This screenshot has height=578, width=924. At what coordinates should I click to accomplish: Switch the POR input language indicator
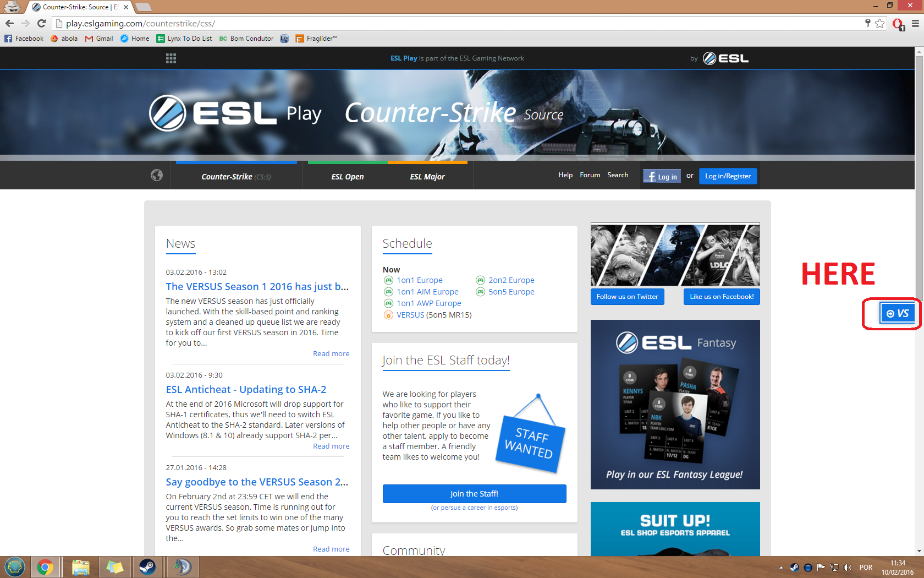[866, 568]
